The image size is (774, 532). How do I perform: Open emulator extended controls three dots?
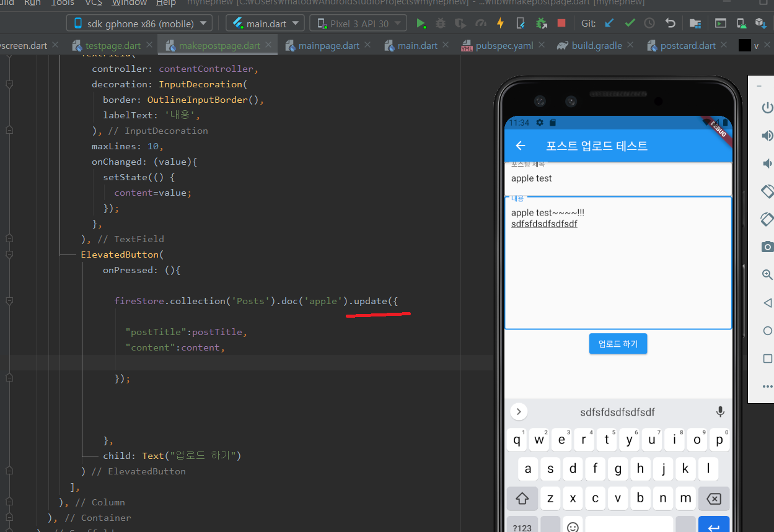[x=767, y=386]
